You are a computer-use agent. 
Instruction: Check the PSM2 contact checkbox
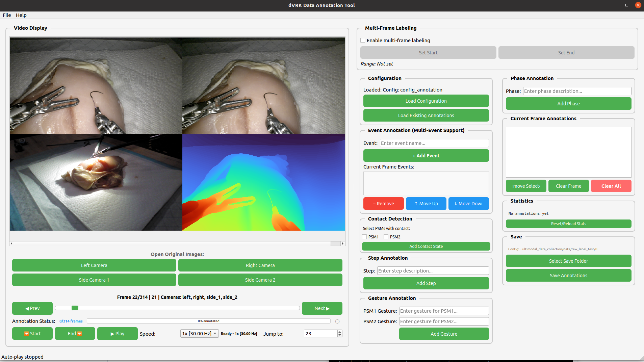[386, 237]
